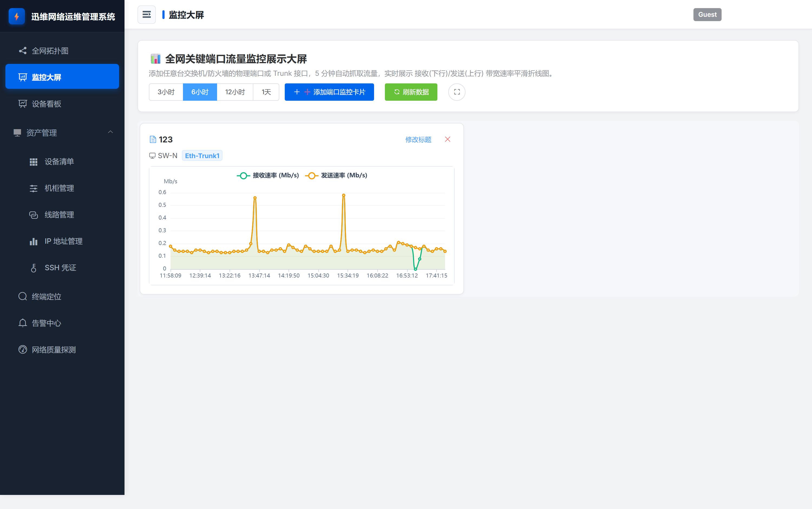Click the 机柜管理 sliders icon
Image resolution: width=812 pixels, height=509 pixels.
click(33, 188)
